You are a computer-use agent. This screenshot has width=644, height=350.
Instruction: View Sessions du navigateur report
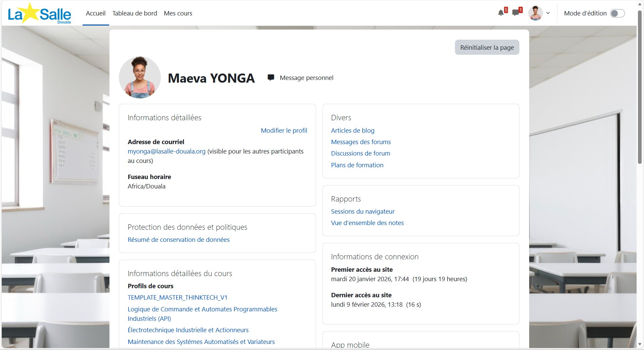pos(363,211)
